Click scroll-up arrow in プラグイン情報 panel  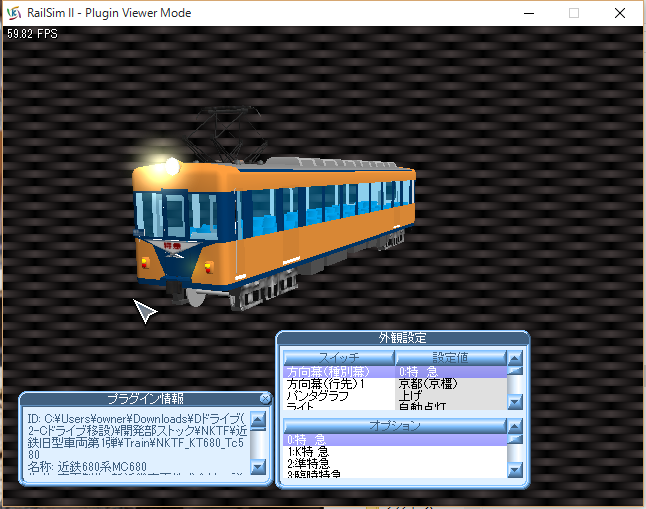(258, 420)
